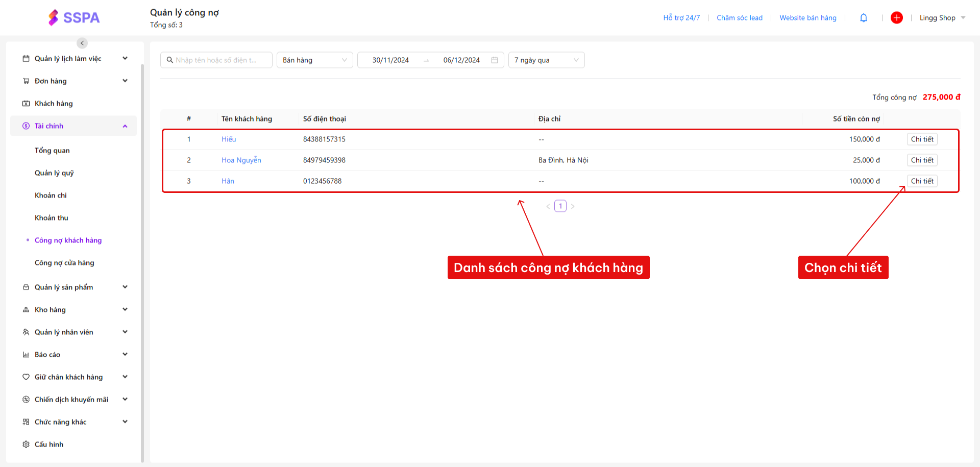Click the sidebar vertical scrollbar

coord(142,263)
